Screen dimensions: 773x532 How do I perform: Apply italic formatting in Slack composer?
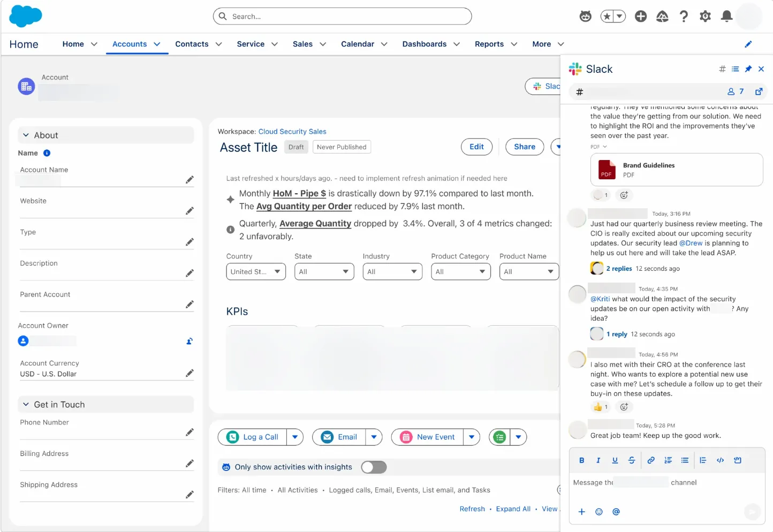(598, 460)
